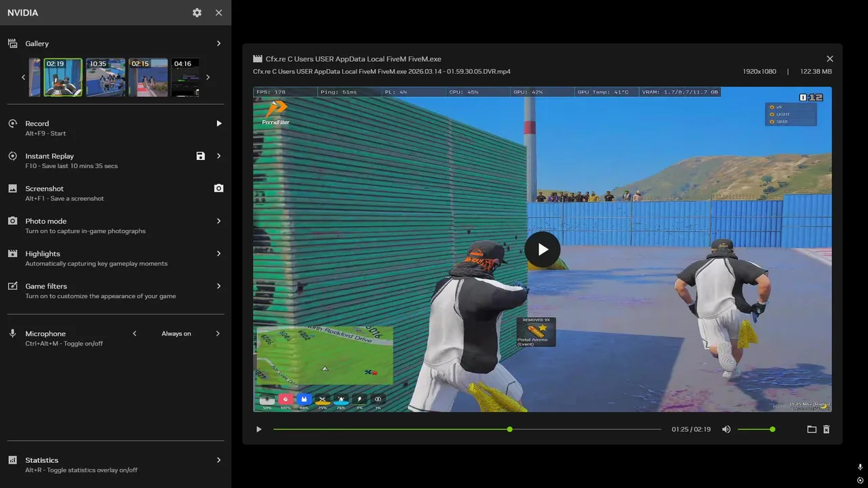Mute the video with speaker icon
Image resolution: width=868 pixels, height=488 pixels.
coord(726,429)
